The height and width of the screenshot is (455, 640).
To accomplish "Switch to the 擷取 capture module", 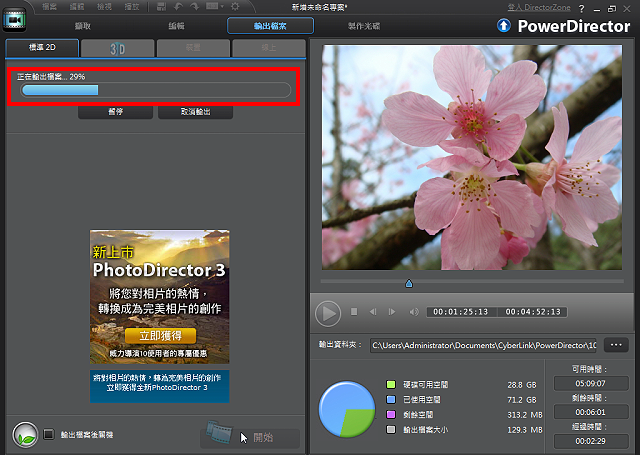I will pos(82,26).
